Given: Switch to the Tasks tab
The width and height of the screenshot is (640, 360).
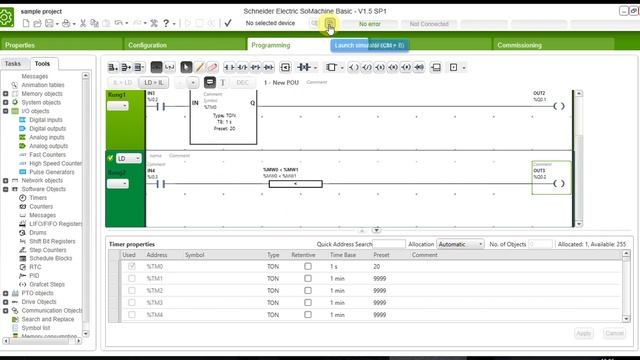Looking at the screenshot, I should 13,64.
